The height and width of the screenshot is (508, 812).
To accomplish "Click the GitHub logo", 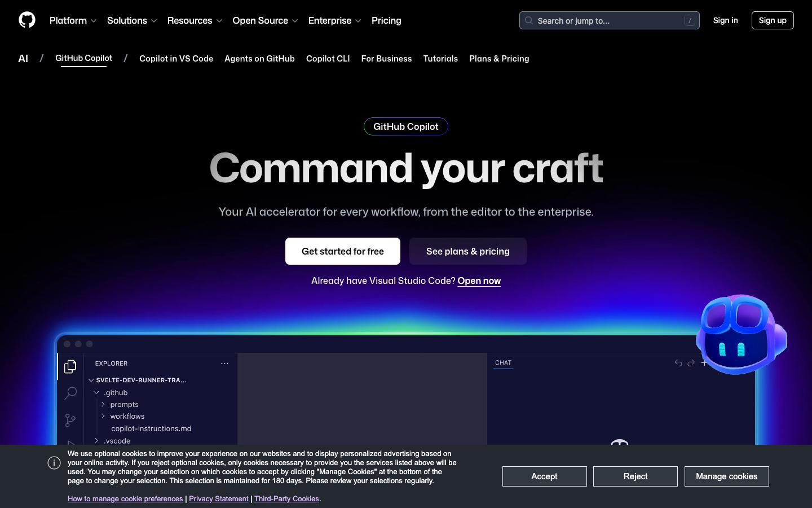I will (x=27, y=20).
